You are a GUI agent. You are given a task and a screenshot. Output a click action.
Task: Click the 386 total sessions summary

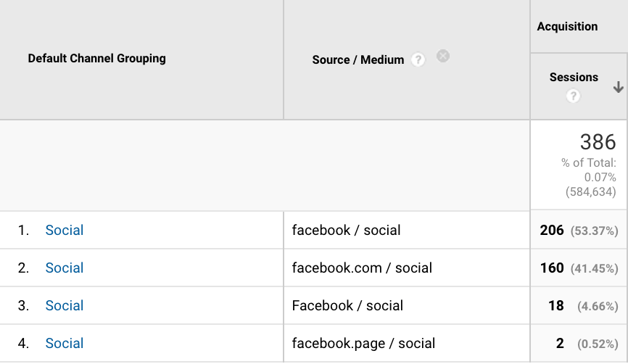coord(598,142)
